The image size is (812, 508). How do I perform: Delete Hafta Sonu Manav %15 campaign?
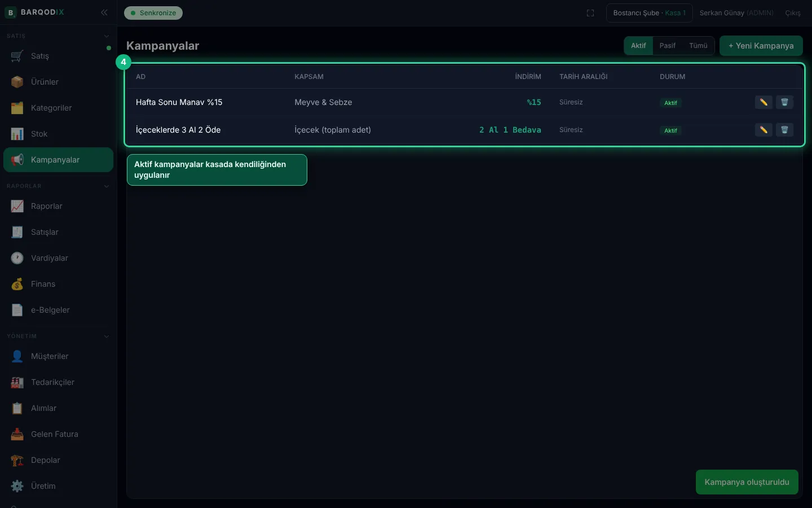[x=784, y=102]
